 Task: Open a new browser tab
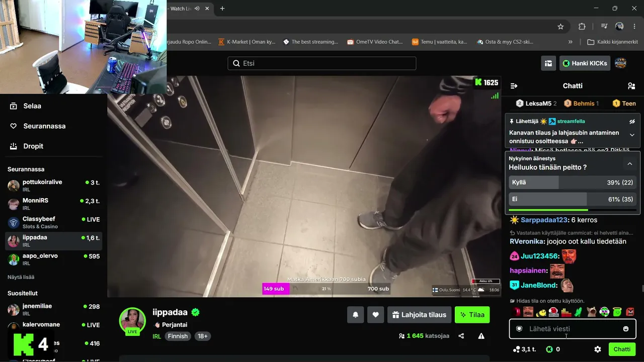222,9
